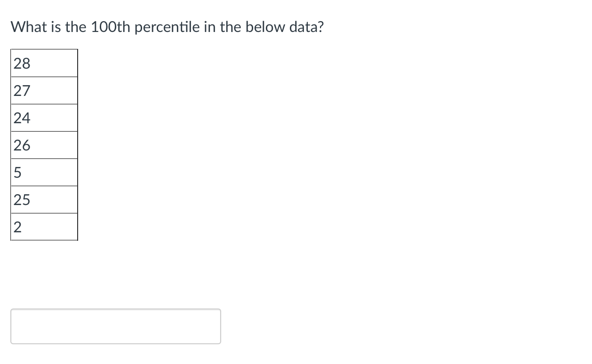The width and height of the screenshot is (592, 364).
Task: Click "the" right before "100th"
Action: [76, 27]
